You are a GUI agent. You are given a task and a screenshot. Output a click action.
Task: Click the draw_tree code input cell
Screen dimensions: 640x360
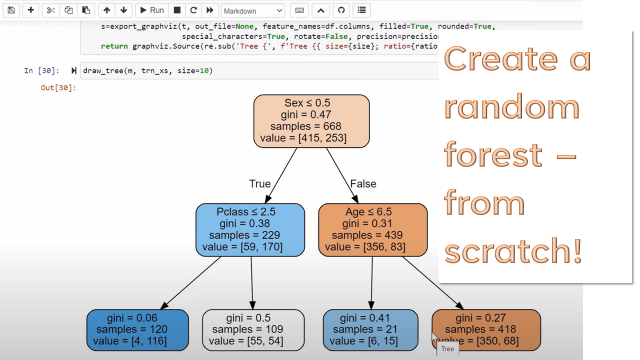click(260, 71)
